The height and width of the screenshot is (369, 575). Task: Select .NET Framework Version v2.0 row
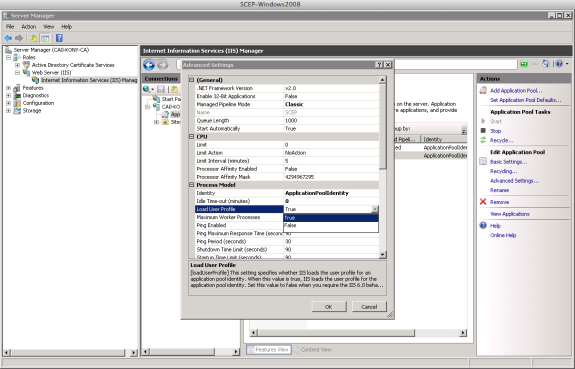(287, 88)
